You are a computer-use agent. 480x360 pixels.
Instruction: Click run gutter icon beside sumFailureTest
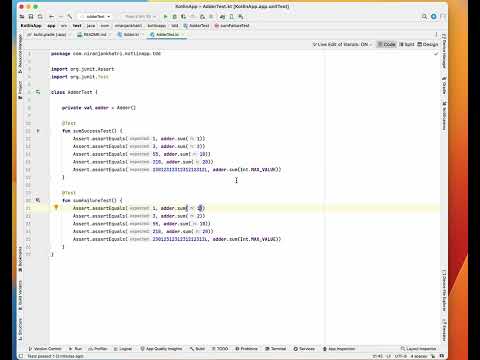(x=38, y=200)
